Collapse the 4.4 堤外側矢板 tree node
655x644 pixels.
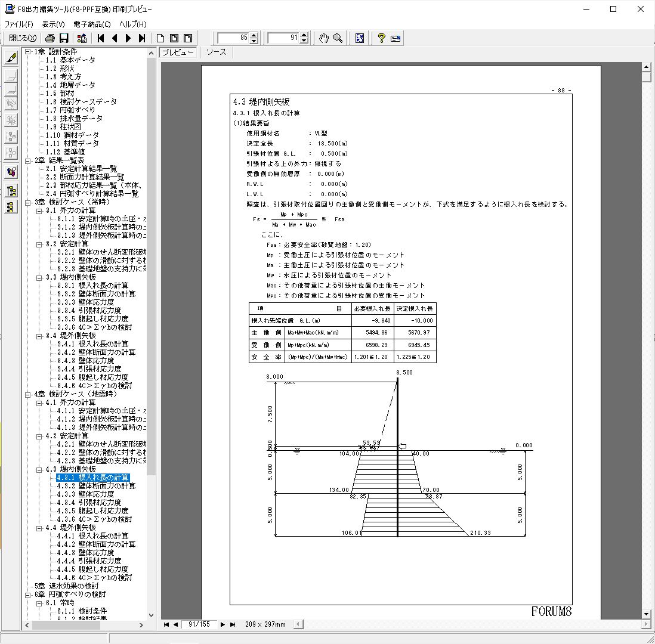pos(39,528)
